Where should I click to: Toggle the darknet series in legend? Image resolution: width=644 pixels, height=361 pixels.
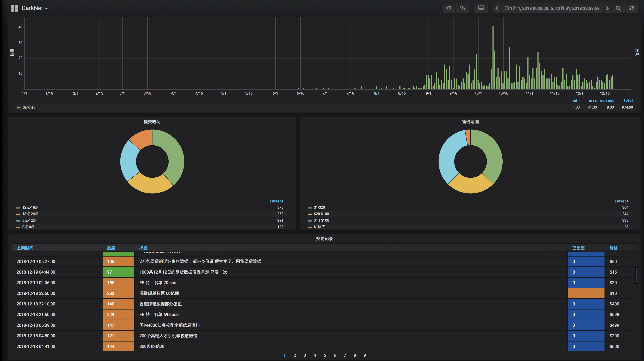point(28,107)
